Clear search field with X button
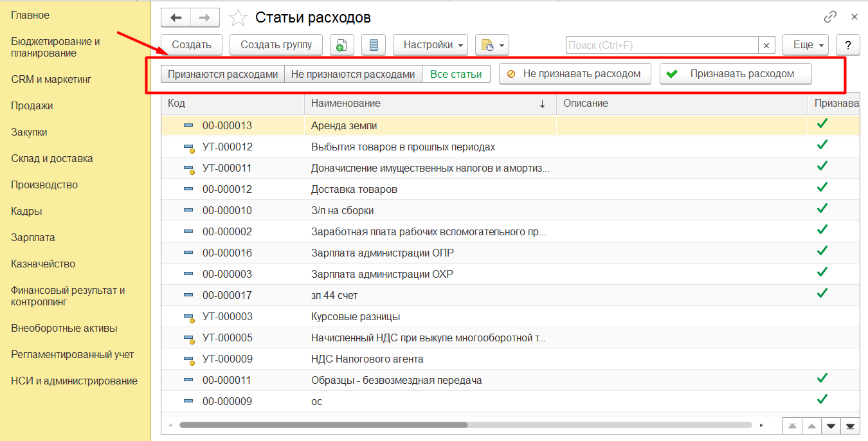This screenshot has width=868, height=441. coord(766,45)
